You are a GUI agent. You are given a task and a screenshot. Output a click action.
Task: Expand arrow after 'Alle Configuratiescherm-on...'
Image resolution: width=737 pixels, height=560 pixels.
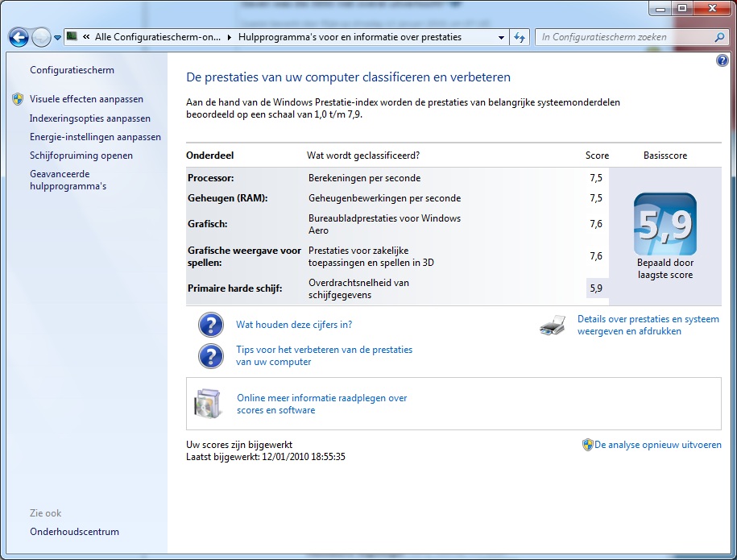[x=230, y=37]
